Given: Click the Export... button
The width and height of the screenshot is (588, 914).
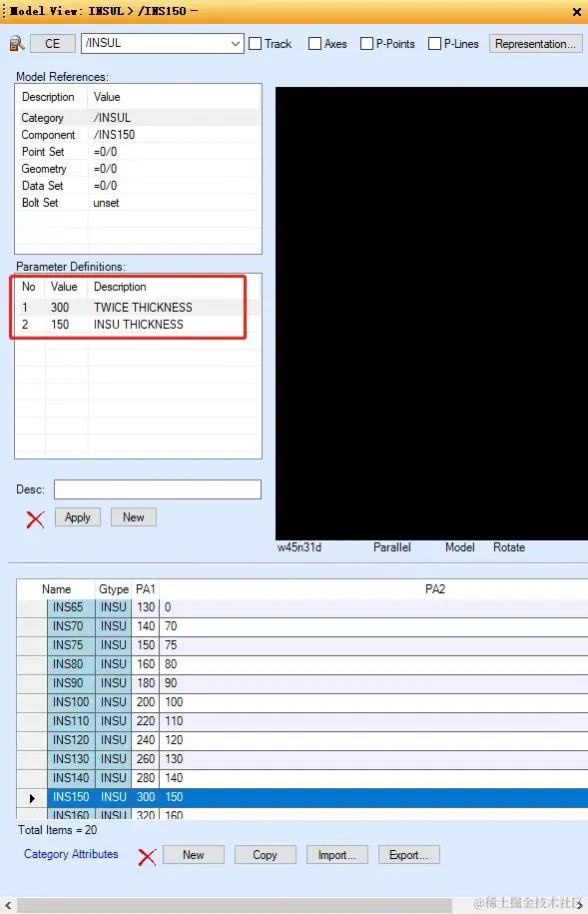Looking at the screenshot, I should coord(408,855).
